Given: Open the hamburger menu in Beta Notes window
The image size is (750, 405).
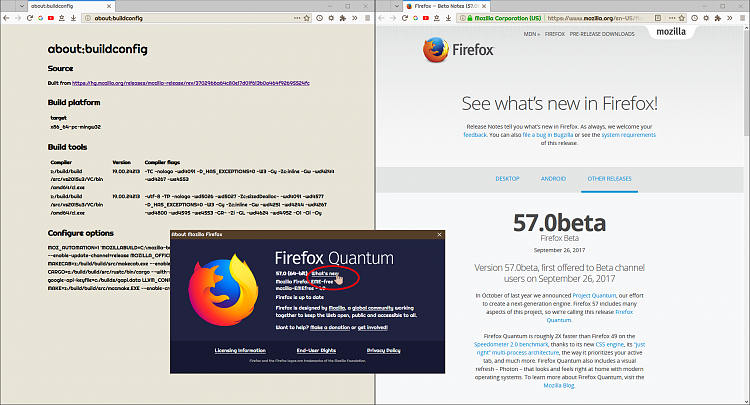Looking at the screenshot, I should tap(742, 18).
